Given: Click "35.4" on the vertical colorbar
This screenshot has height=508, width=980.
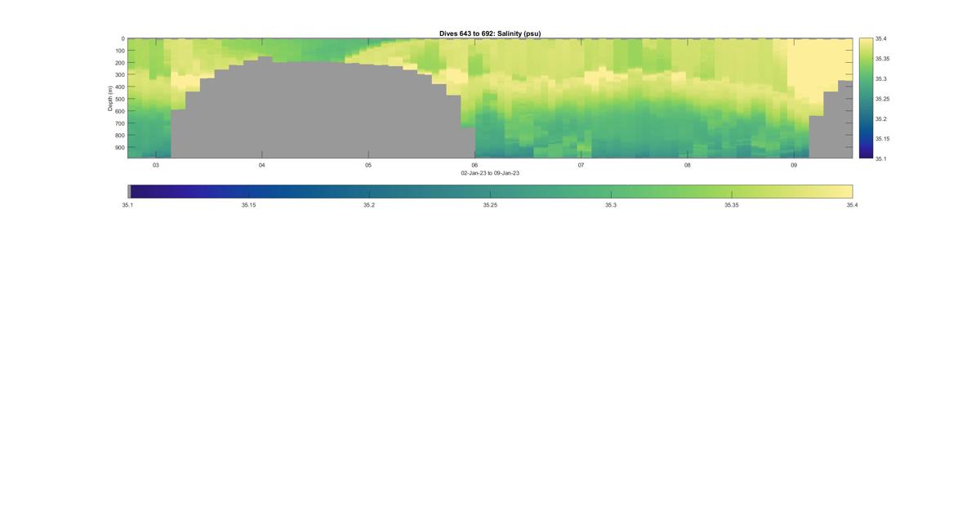Looking at the screenshot, I should 881,39.
